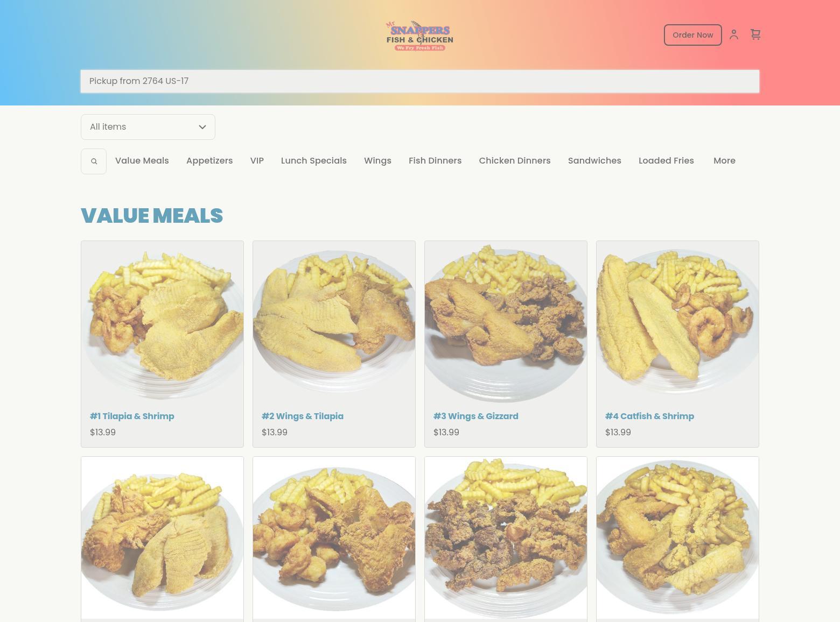This screenshot has height=622, width=840.
Task: Go to Value Meals category
Action: click(x=142, y=161)
